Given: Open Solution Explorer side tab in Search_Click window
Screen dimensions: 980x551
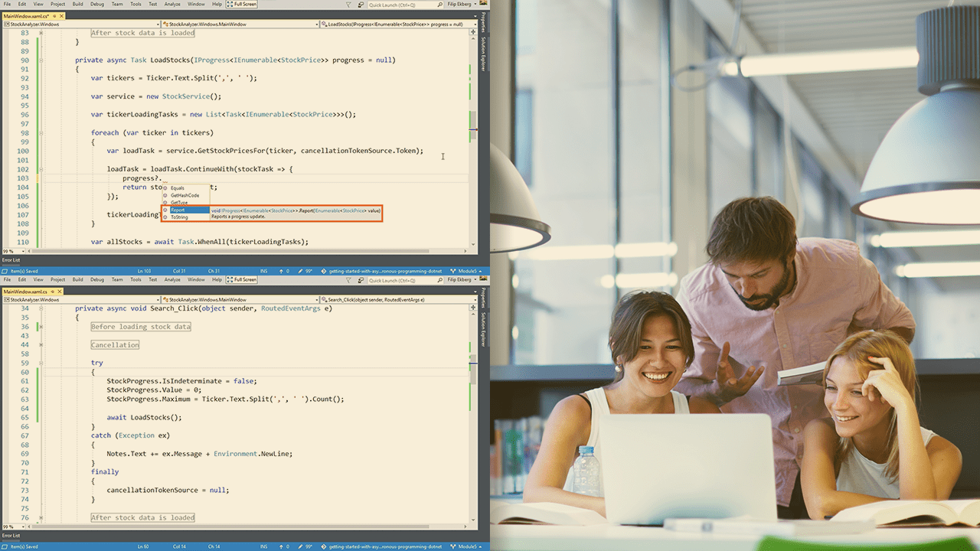Looking at the screenshot, I should [x=483, y=329].
